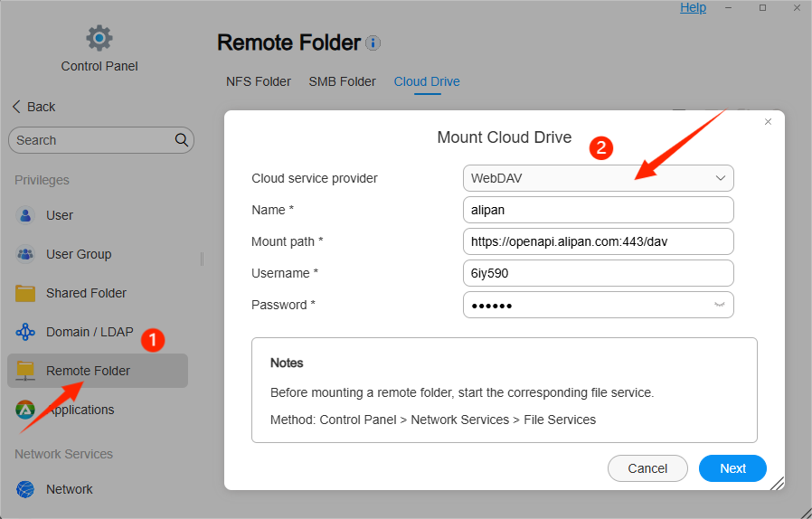Click the Password input field
Viewport: 812px width, 519px height.
pos(598,305)
